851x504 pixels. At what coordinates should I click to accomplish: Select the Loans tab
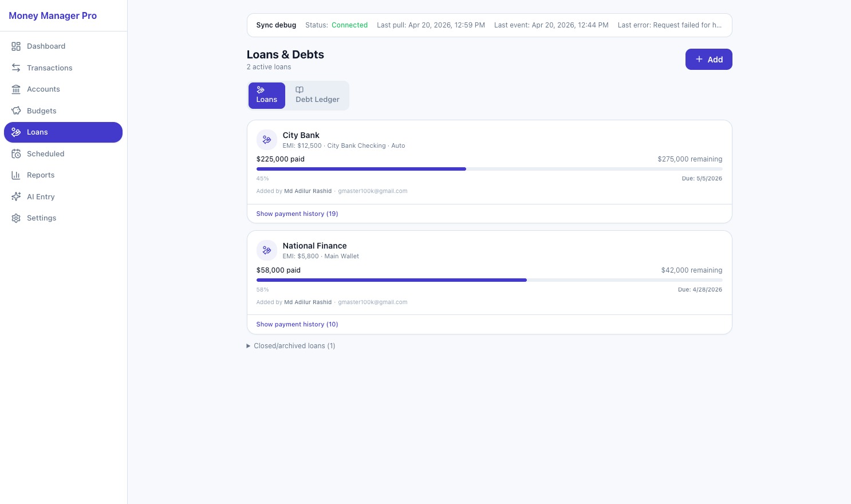(266, 95)
